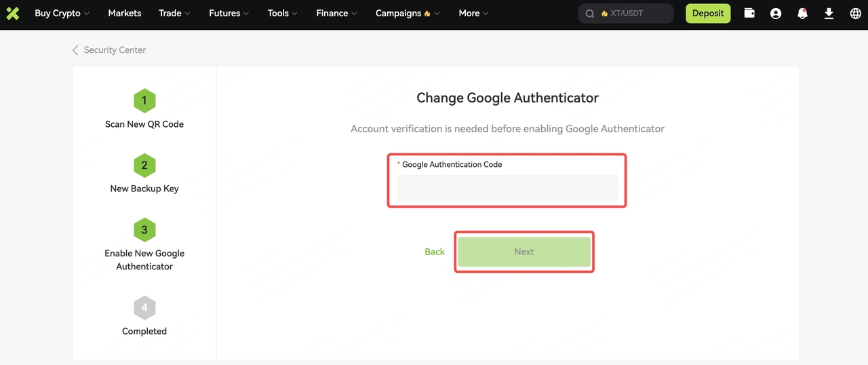Click the Change Google Authenticator heading
Screen dimensions: 868x365
(507, 98)
